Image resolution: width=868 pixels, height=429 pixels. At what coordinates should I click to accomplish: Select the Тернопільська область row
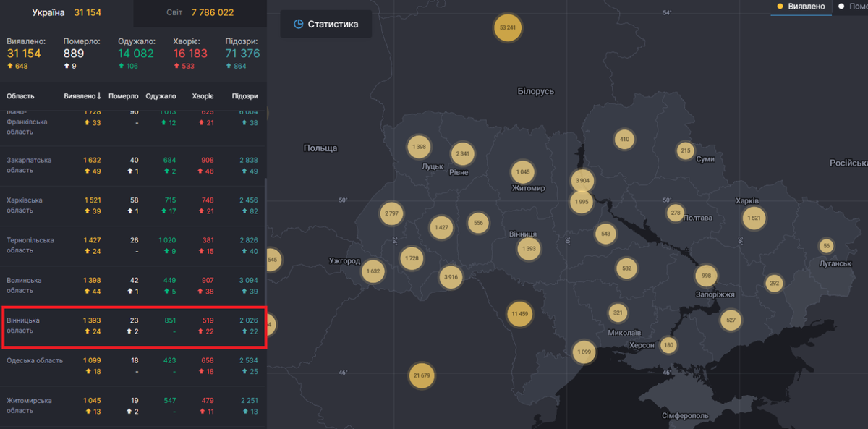point(132,245)
